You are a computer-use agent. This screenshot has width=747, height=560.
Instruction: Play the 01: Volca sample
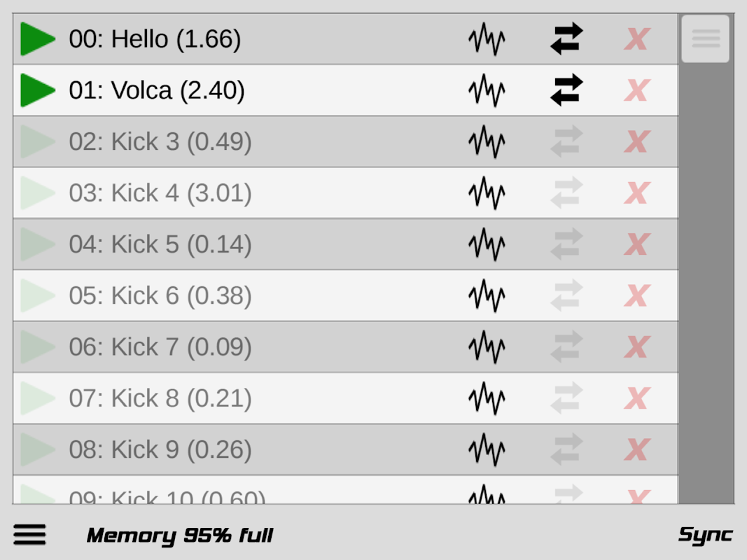point(38,90)
